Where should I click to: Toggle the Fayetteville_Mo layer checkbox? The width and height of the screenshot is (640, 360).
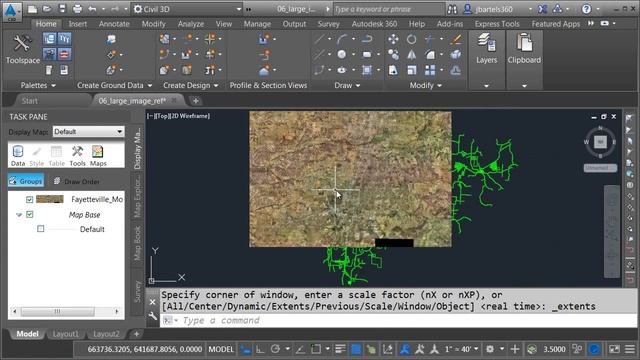29,200
